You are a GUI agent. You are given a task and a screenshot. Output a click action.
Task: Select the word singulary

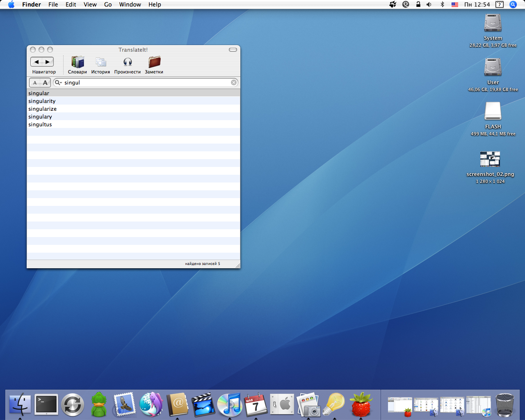tap(133, 116)
